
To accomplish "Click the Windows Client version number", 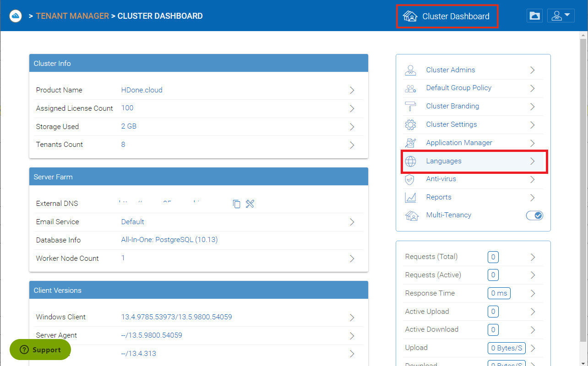I will click(177, 317).
